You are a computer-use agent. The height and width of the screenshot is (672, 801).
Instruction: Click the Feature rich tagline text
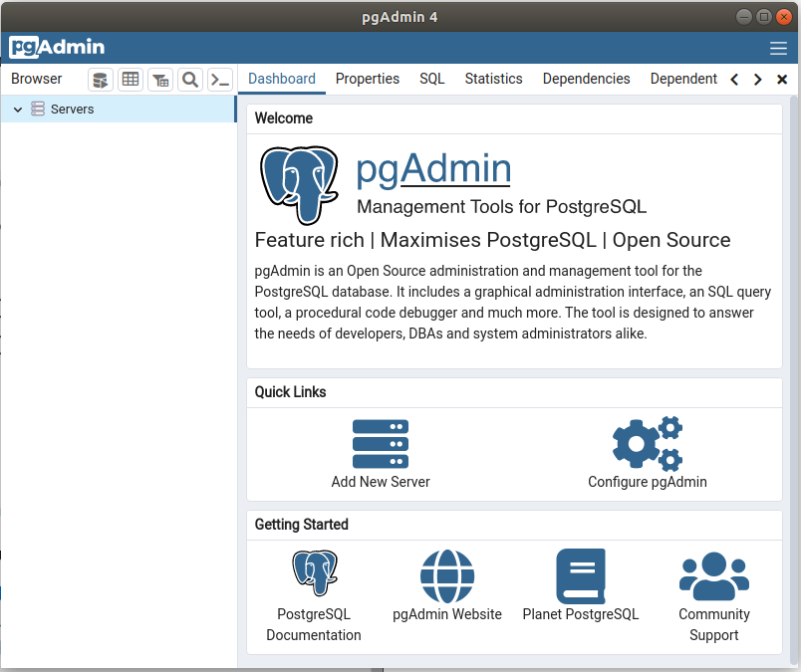pos(492,240)
